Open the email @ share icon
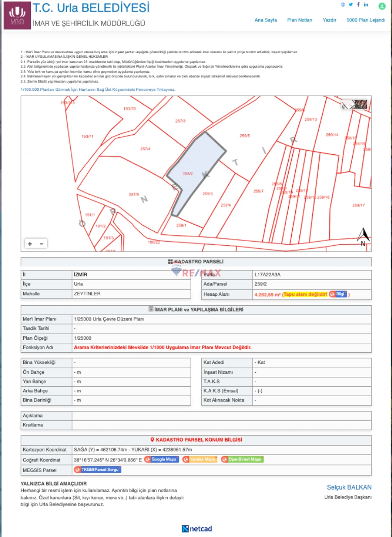The image size is (392, 537). (343, 4)
